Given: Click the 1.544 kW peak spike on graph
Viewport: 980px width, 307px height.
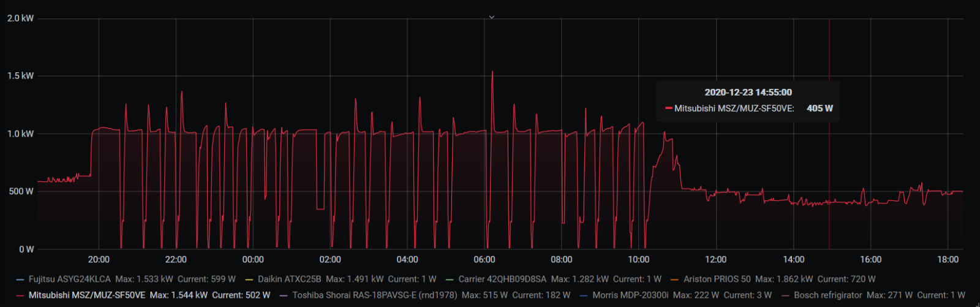Looking at the screenshot, I should coord(492,72).
